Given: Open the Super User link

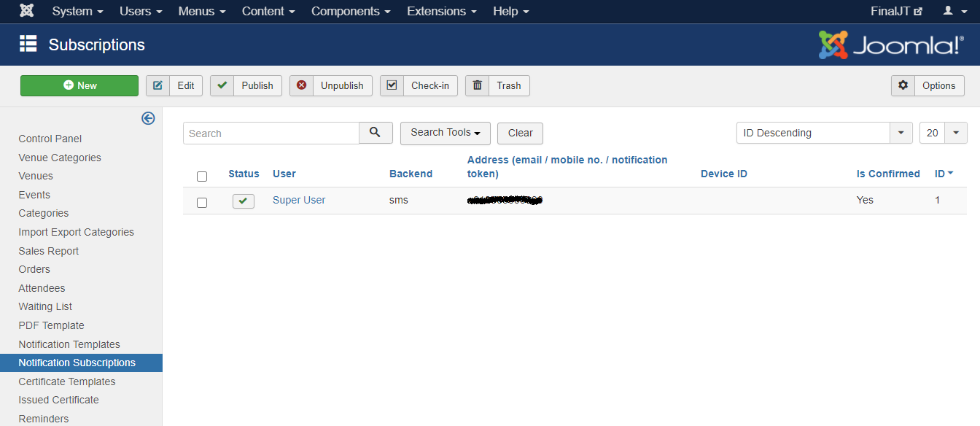Looking at the screenshot, I should [299, 200].
